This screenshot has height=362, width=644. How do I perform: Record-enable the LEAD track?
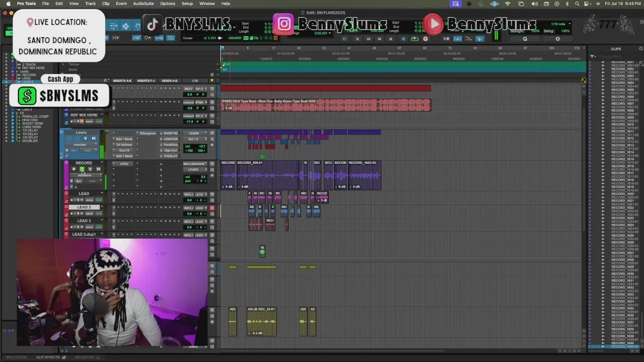click(x=71, y=200)
